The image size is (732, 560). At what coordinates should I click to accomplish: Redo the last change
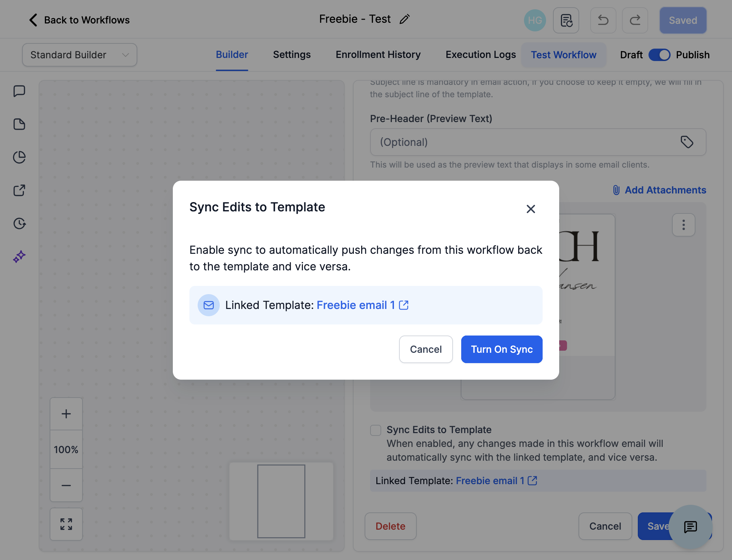pyautogui.click(x=635, y=20)
